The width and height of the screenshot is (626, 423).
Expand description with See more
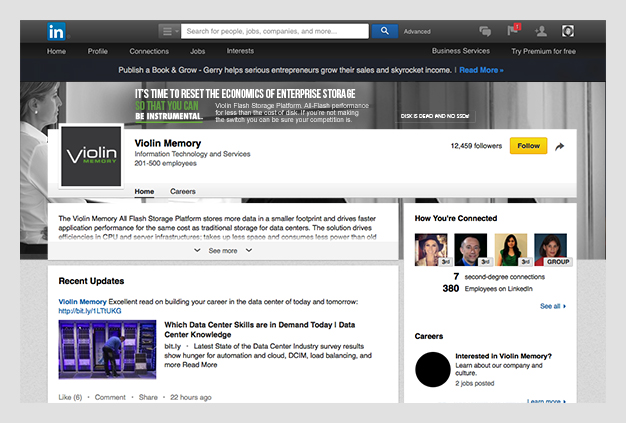click(223, 251)
